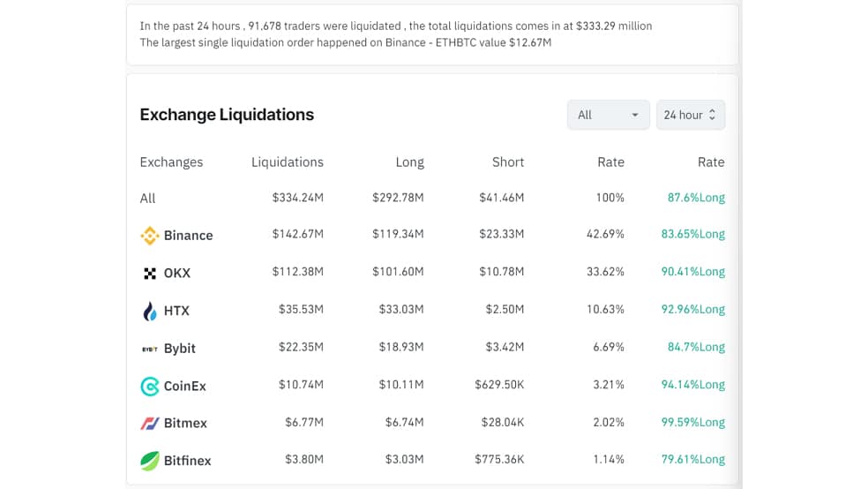
Task: Select HTX short value $2.50M
Action: [x=505, y=310]
